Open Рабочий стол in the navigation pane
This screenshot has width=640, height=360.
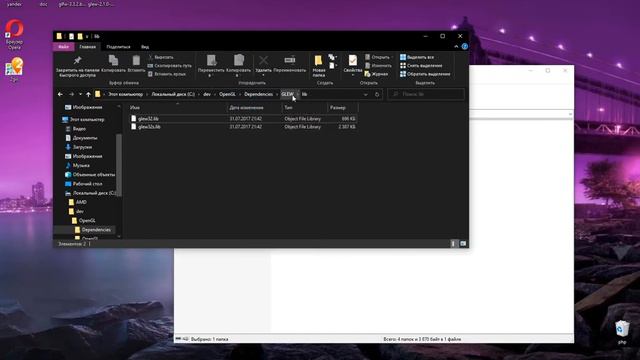pyautogui.click(x=87, y=184)
